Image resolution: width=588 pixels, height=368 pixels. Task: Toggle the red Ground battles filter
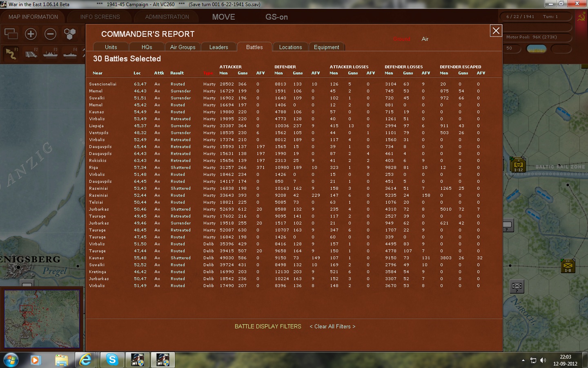click(x=402, y=39)
